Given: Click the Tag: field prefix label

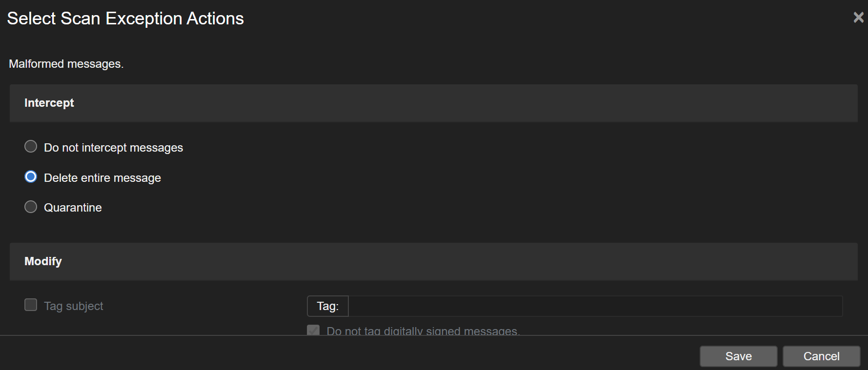Looking at the screenshot, I should pyautogui.click(x=328, y=306).
